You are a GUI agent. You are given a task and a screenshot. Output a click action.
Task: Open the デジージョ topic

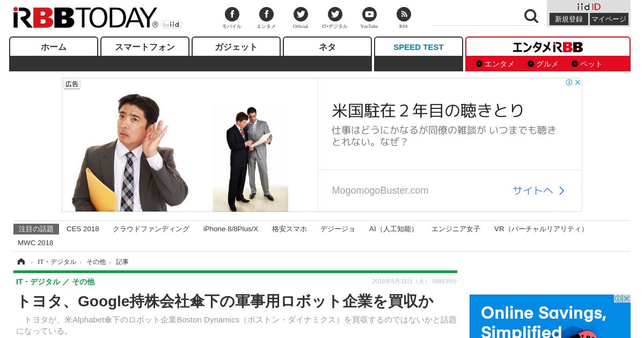tap(338, 229)
